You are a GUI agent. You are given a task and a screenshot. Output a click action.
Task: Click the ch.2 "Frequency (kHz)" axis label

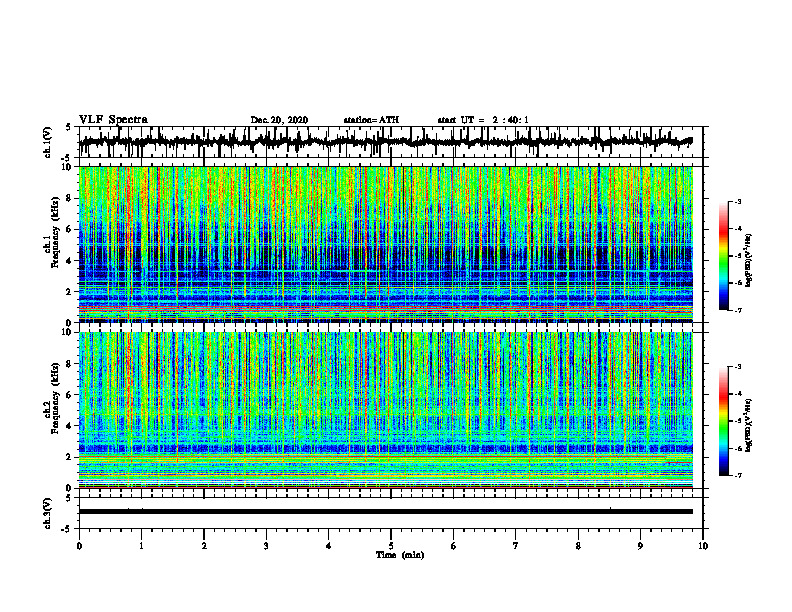coord(55,398)
